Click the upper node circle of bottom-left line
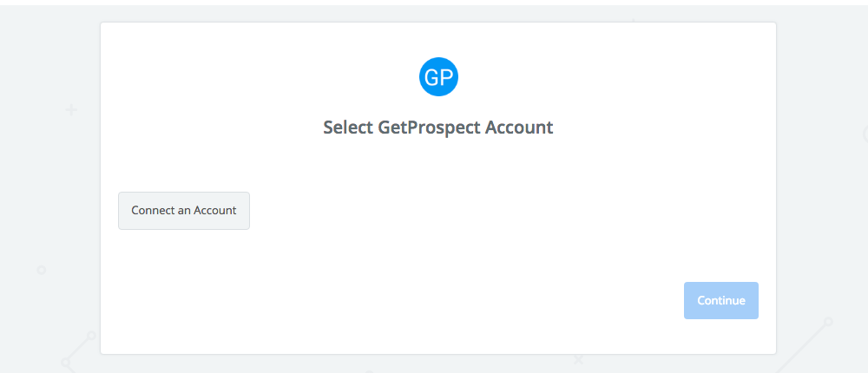The width and height of the screenshot is (868, 373). [91, 336]
